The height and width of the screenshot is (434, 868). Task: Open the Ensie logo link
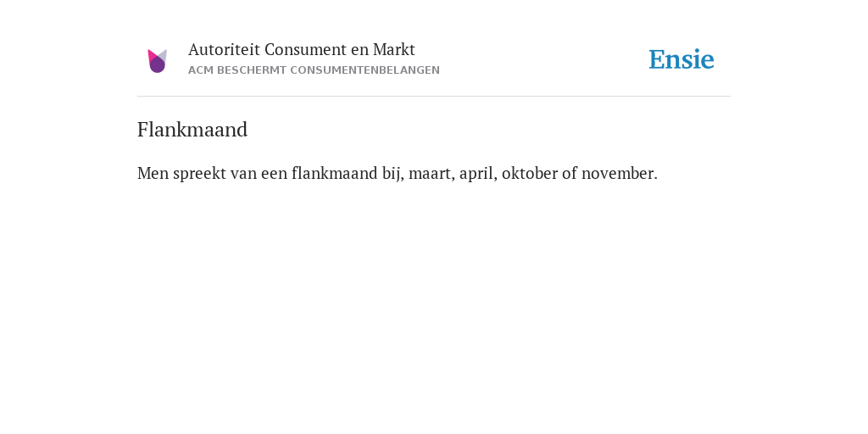coord(682,59)
